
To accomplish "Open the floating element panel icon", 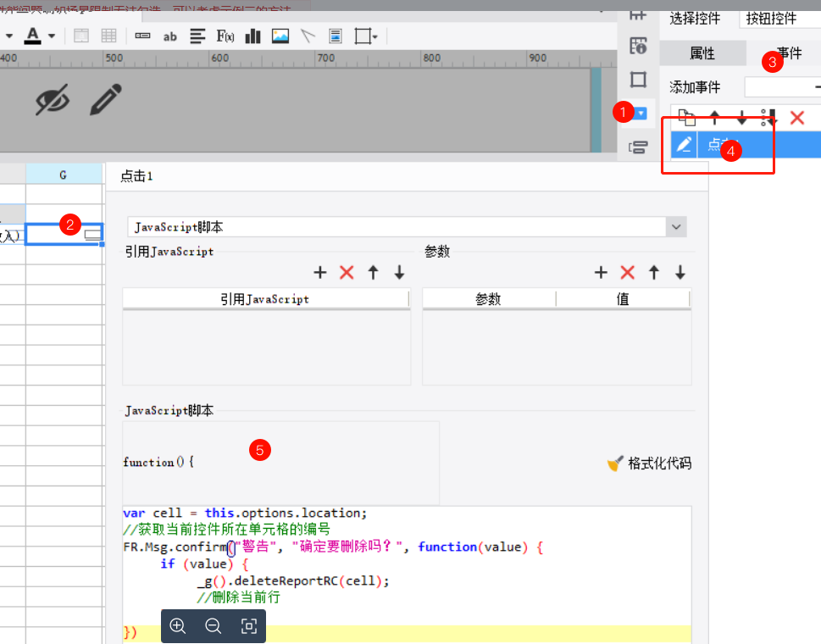I will pyautogui.click(x=638, y=80).
